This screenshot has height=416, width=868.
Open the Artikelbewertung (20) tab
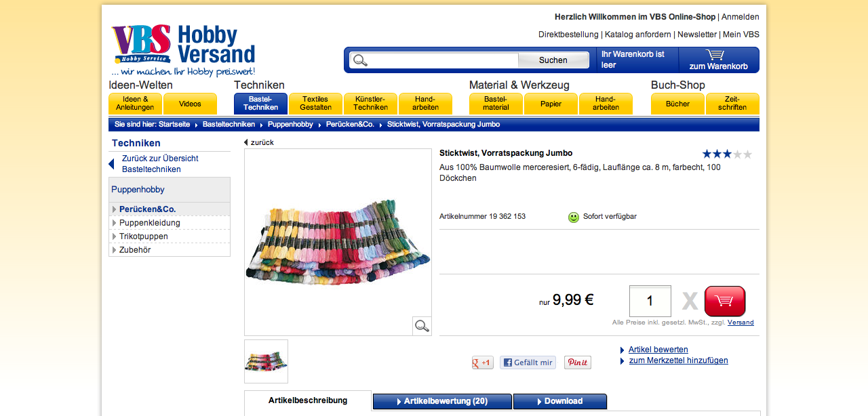[442, 401]
